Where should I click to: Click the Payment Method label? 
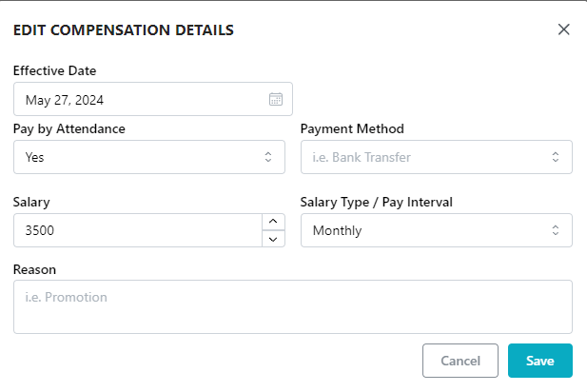coord(352,128)
